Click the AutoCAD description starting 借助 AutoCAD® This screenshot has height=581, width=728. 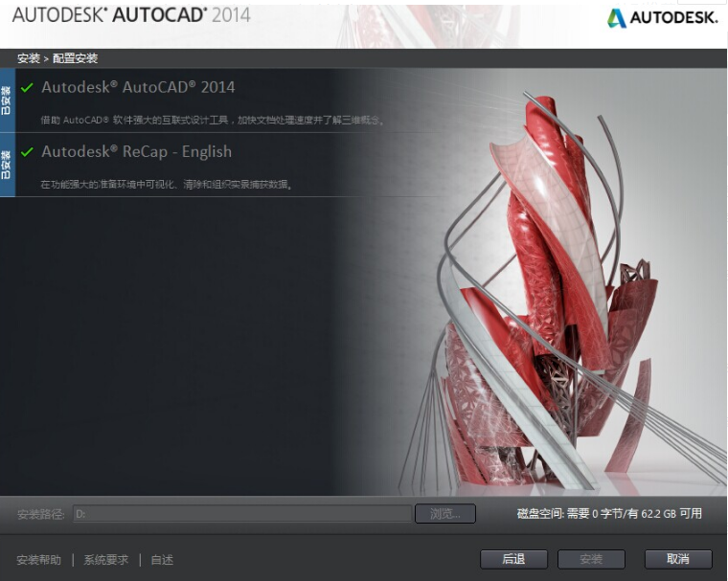(x=213, y=121)
